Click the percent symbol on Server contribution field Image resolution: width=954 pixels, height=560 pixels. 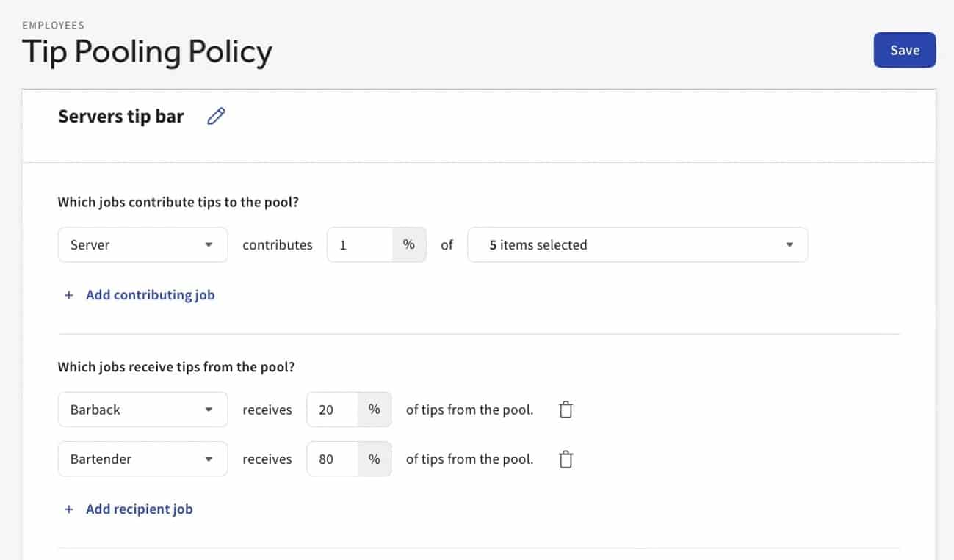[x=409, y=244]
